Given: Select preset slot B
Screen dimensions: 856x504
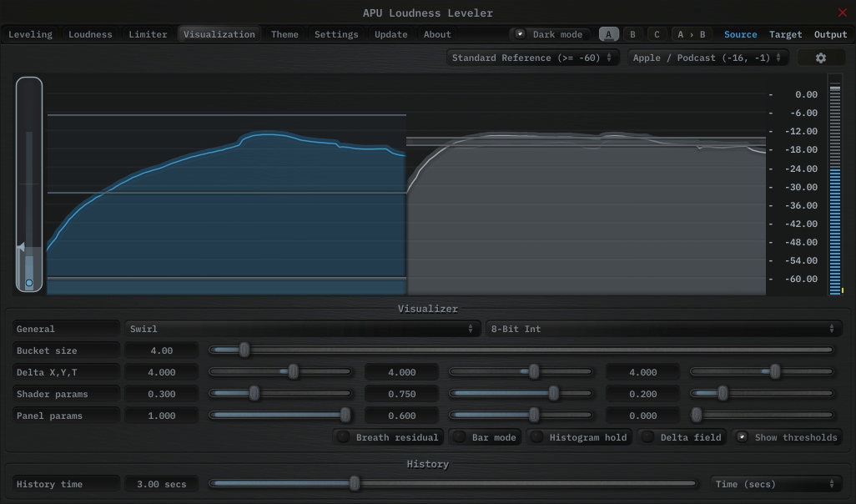Looking at the screenshot, I should coord(632,34).
